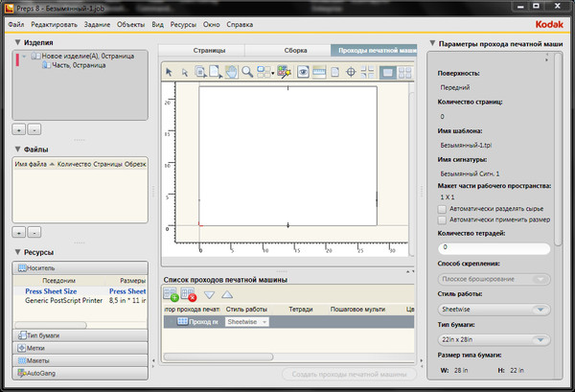Toggle rulers with the ruler icon
The image size is (575, 392).
(319, 71)
